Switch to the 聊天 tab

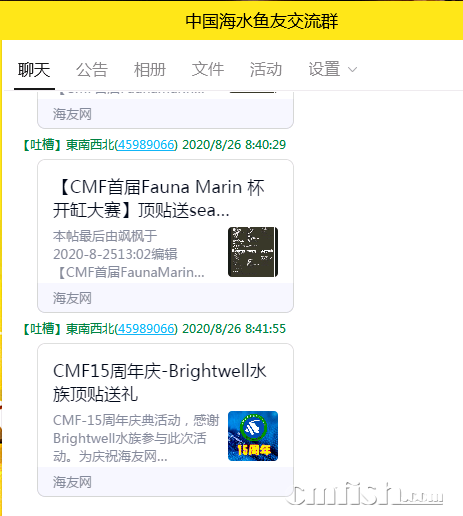[34, 70]
